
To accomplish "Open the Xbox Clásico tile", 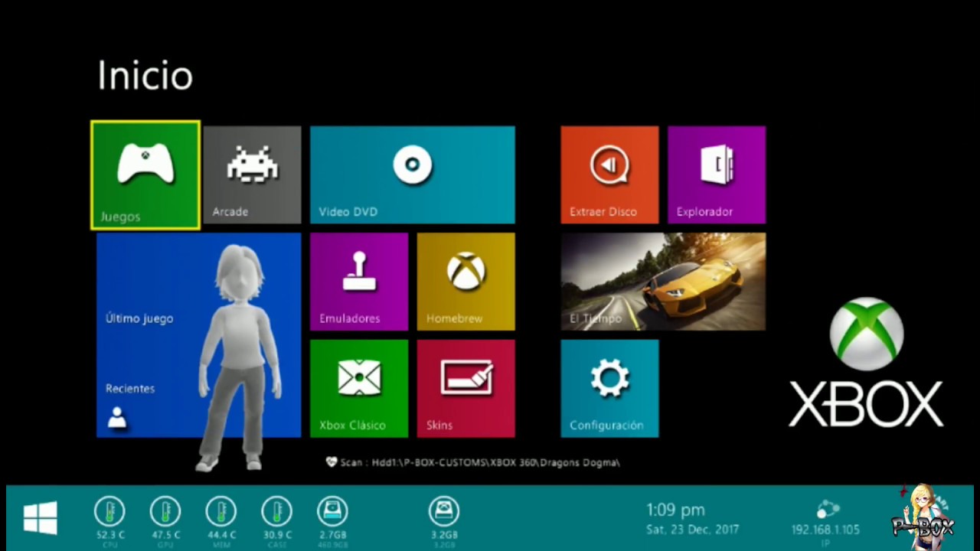I will click(359, 389).
